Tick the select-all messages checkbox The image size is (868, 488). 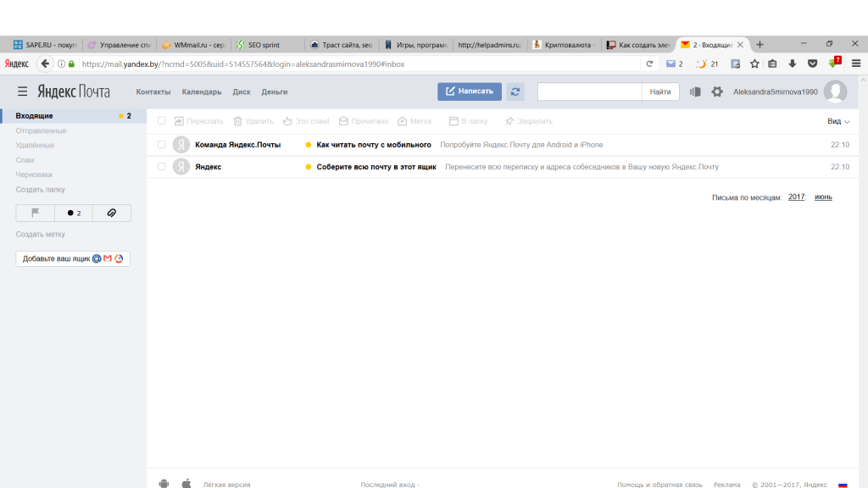162,121
